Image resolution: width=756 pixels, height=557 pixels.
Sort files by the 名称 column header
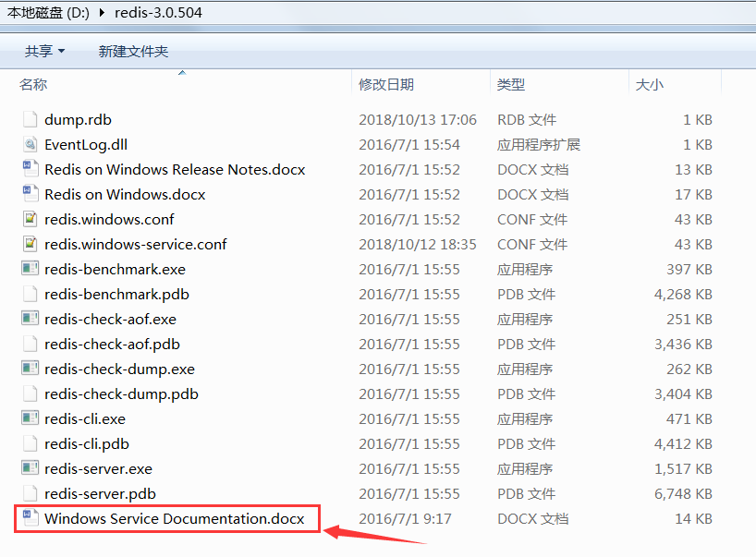tap(33, 85)
